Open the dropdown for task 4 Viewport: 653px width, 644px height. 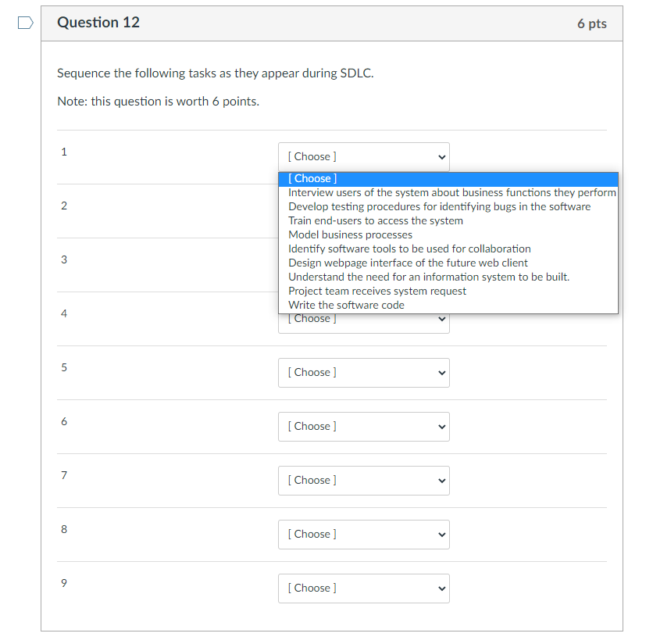point(363,318)
